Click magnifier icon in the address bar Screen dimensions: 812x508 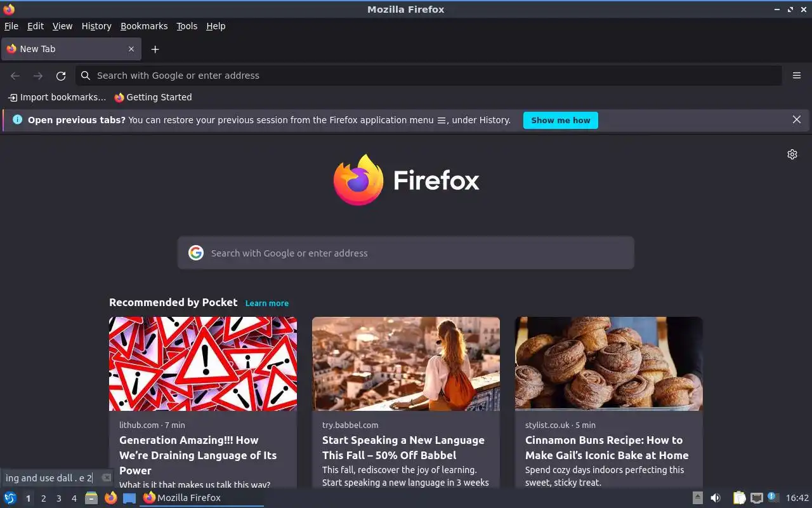86,76
